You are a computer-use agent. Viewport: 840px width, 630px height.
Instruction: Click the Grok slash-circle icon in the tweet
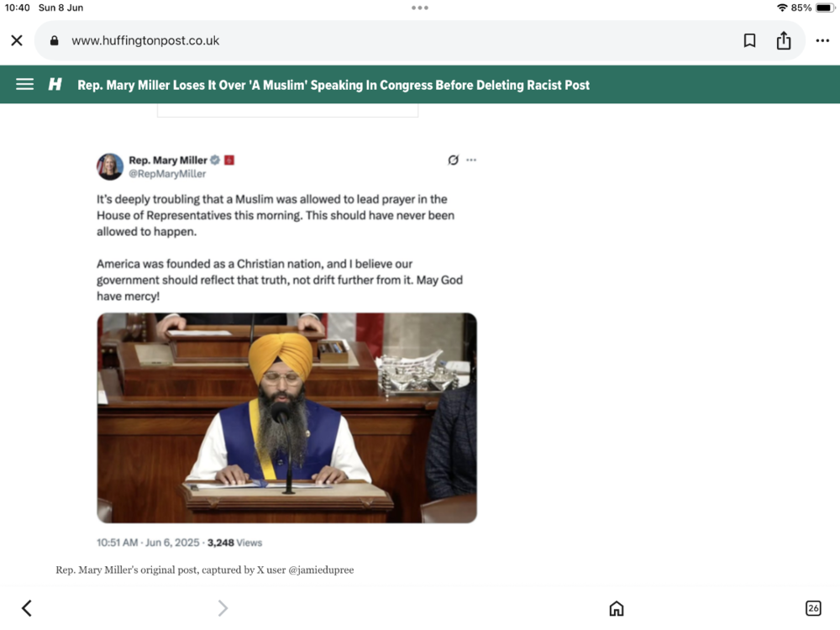click(x=454, y=160)
